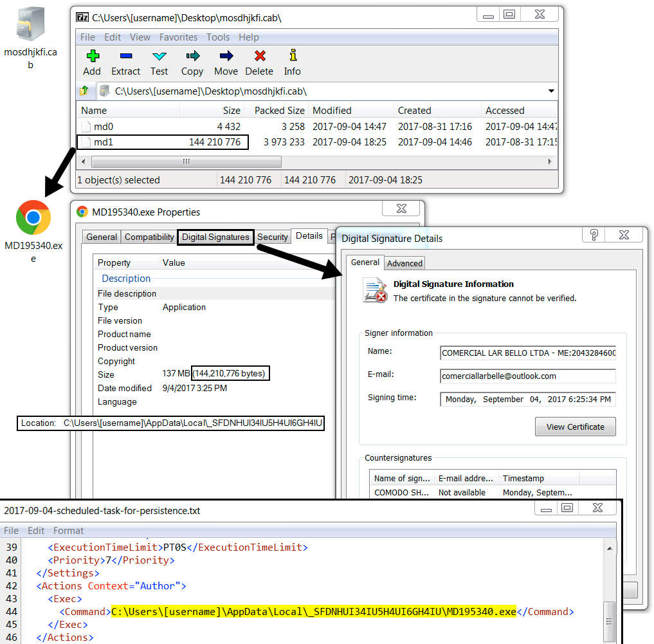Image resolution: width=654 pixels, height=644 pixels.
Task: Expand the 7-Zip address path dropdown
Action: pos(551,91)
